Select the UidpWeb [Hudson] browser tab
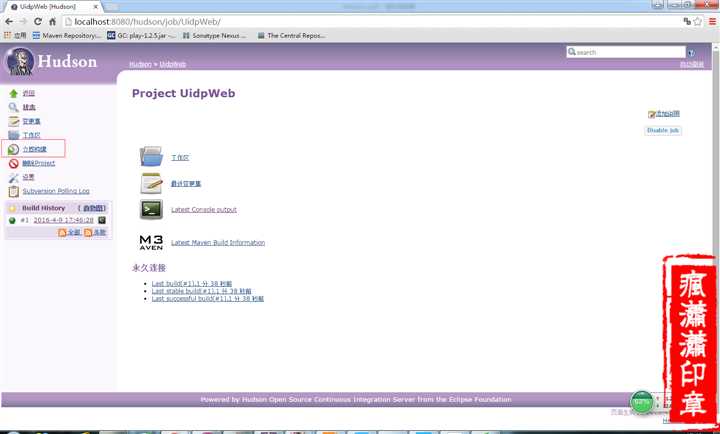 (51, 7)
